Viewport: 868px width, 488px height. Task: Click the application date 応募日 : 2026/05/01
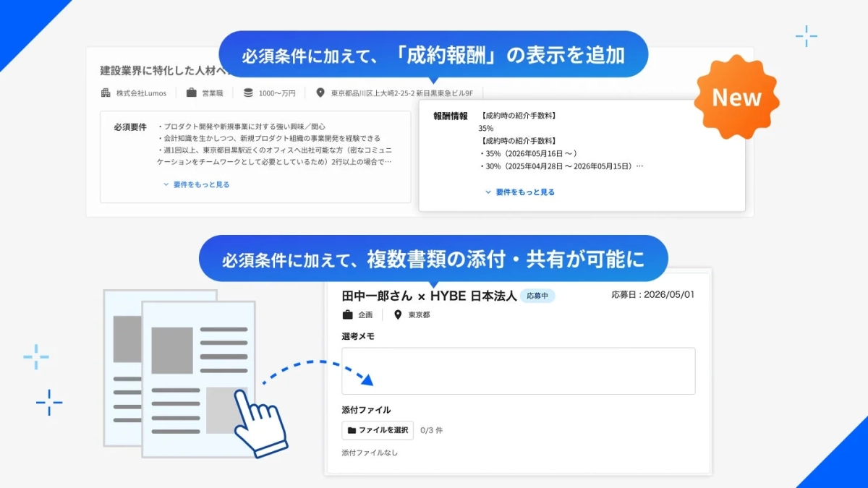click(653, 294)
